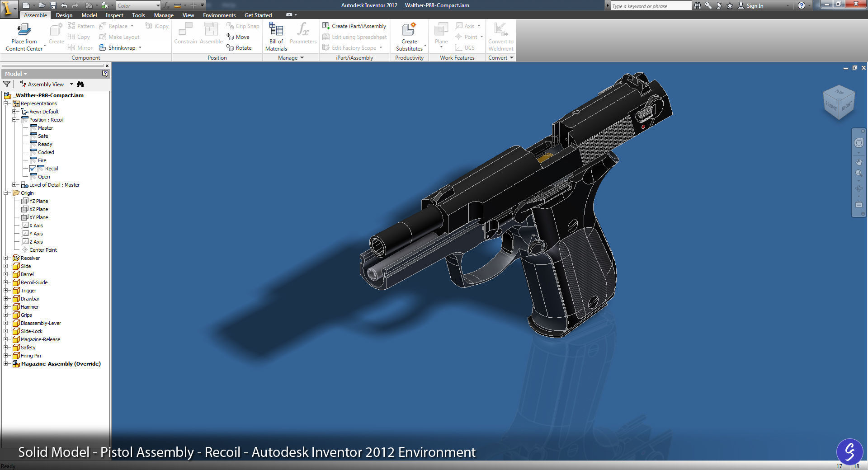The width and height of the screenshot is (868, 470).
Task: Open Place from Content Center tool
Action: pyautogui.click(x=24, y=36)
